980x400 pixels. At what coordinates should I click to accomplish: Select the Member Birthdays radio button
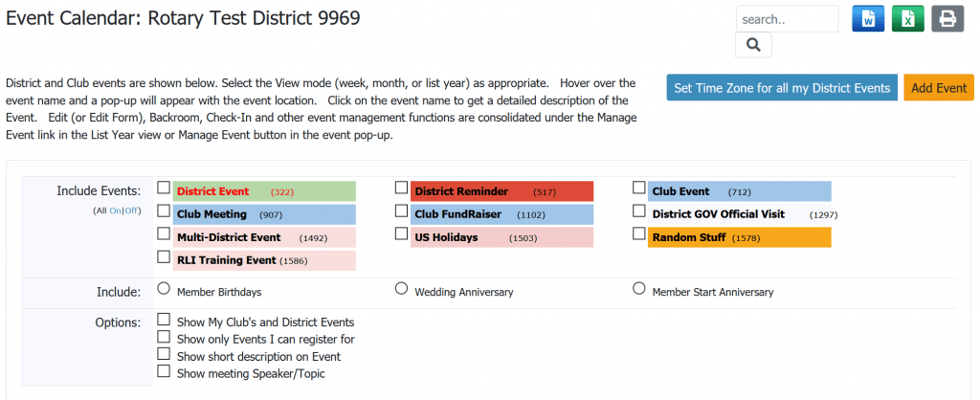coord(164,288)
